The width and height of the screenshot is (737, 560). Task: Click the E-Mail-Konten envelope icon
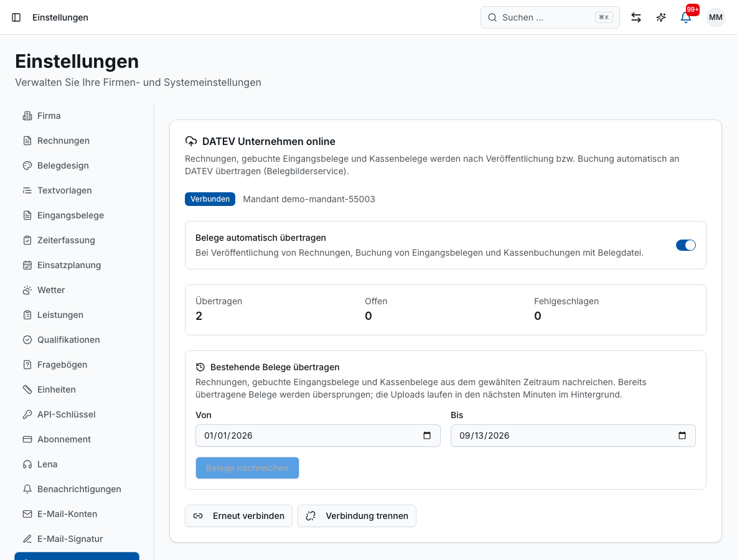pos(27,514)
